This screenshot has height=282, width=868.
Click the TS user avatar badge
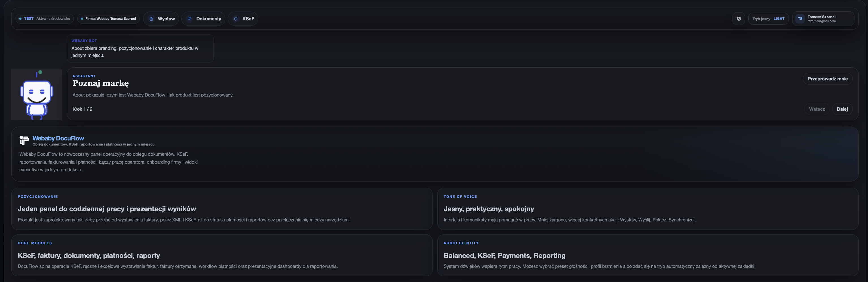[x=800, y=19]
